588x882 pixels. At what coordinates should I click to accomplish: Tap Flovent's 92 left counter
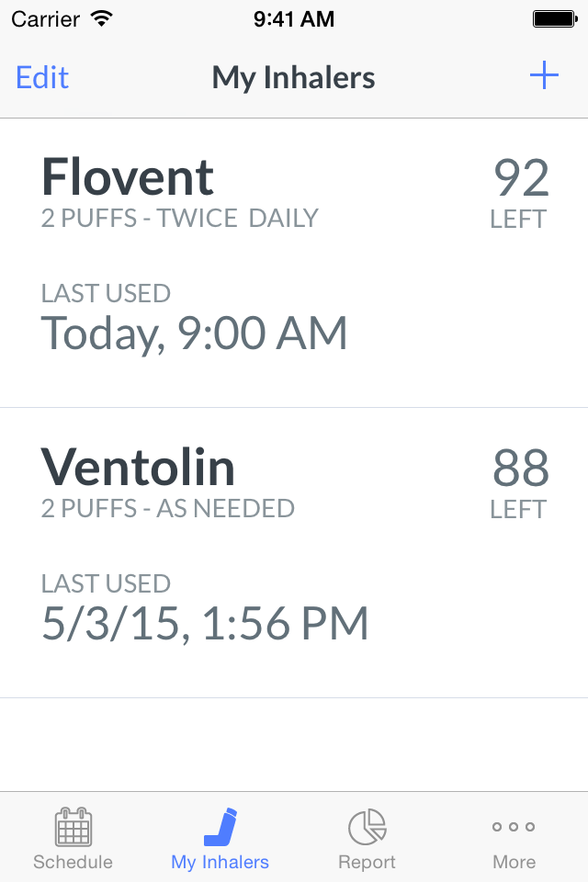click(520, 192)
